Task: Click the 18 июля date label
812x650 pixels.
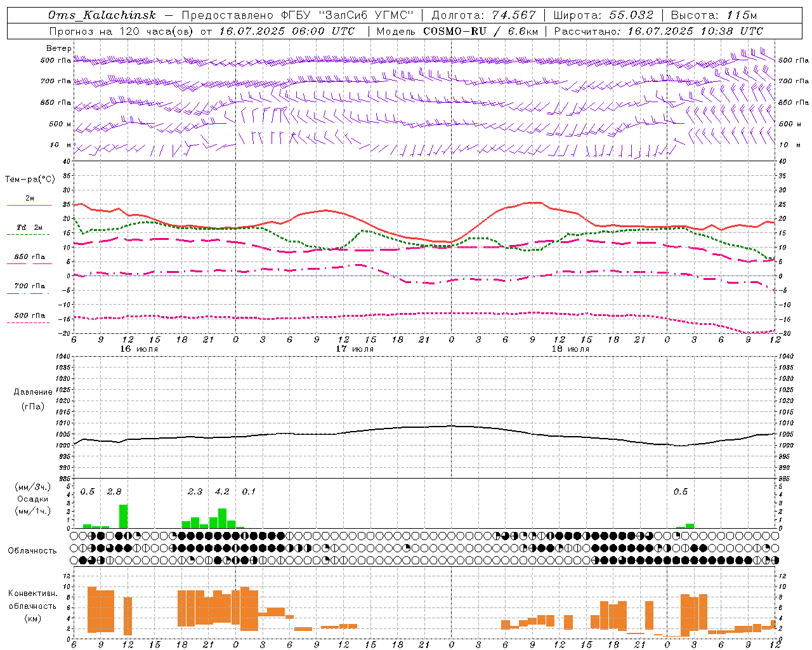Action: pyautogui.click(x=570, y=348)
